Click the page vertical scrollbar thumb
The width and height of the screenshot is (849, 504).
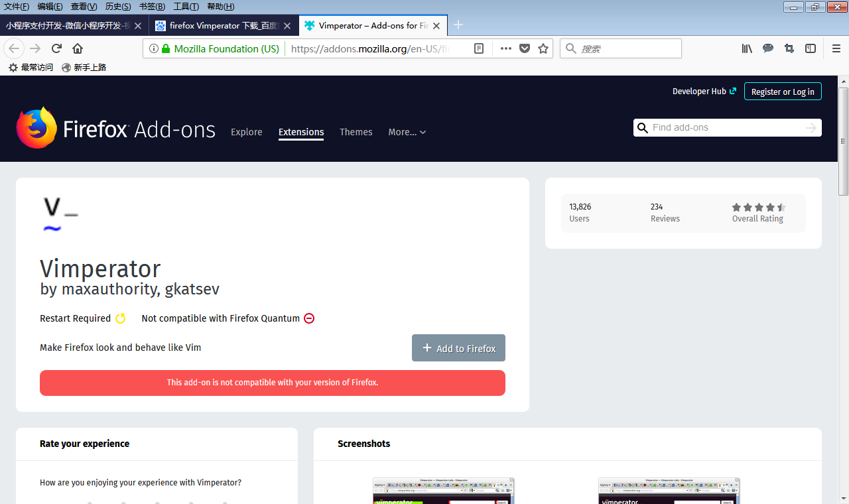point(844,141)
